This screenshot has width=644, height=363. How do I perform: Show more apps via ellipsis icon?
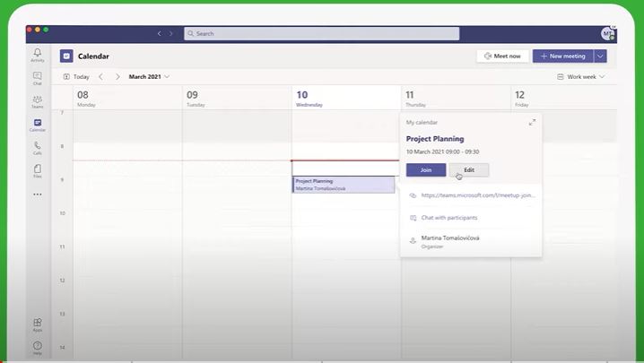(37, 194)
